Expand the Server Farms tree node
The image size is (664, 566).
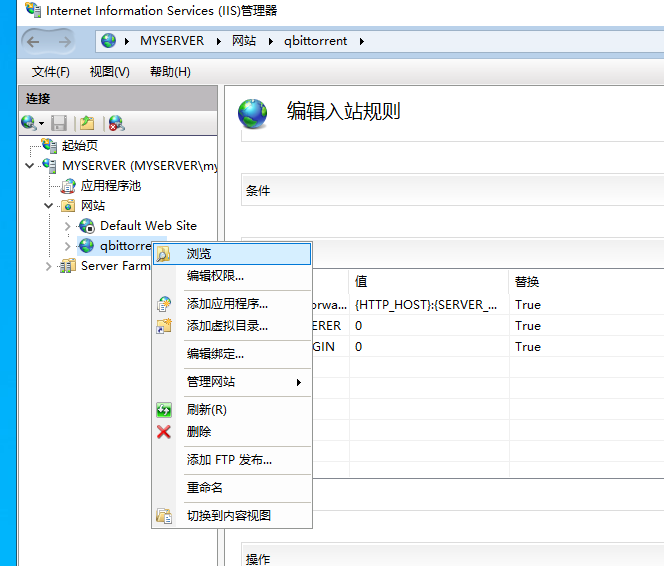tap(49, 266)
